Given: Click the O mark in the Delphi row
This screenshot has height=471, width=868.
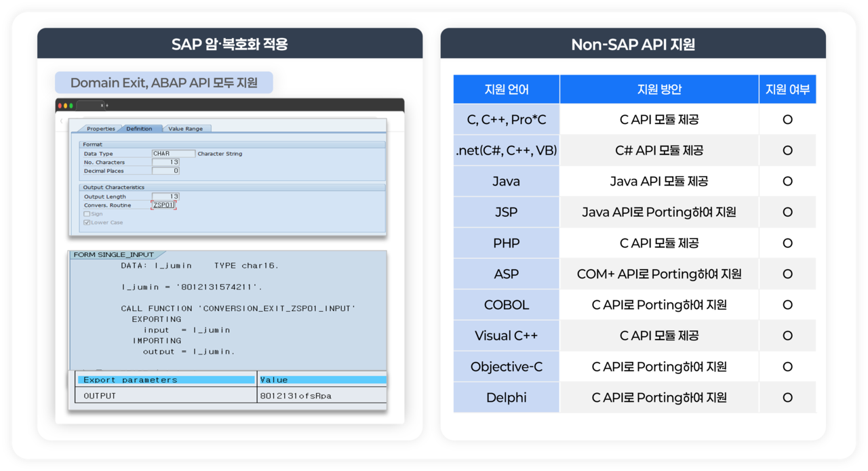Looking at the screenshot, I should click(787, 397).
